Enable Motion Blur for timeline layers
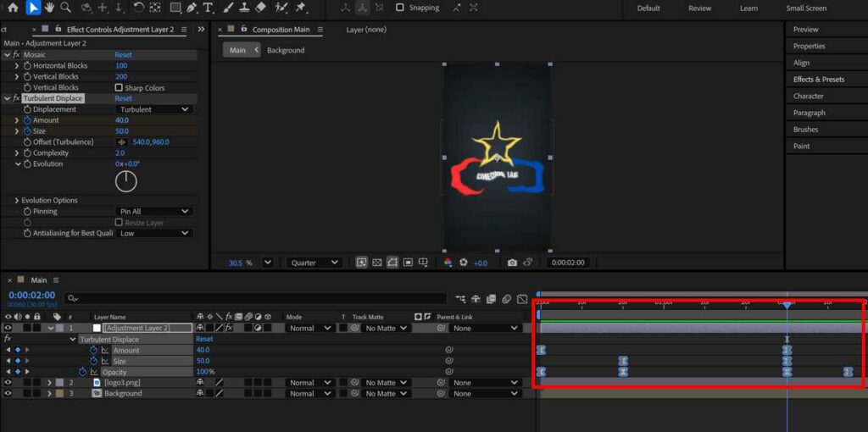The width and height of the screenshot is (868, 432). tap(507, 299)
